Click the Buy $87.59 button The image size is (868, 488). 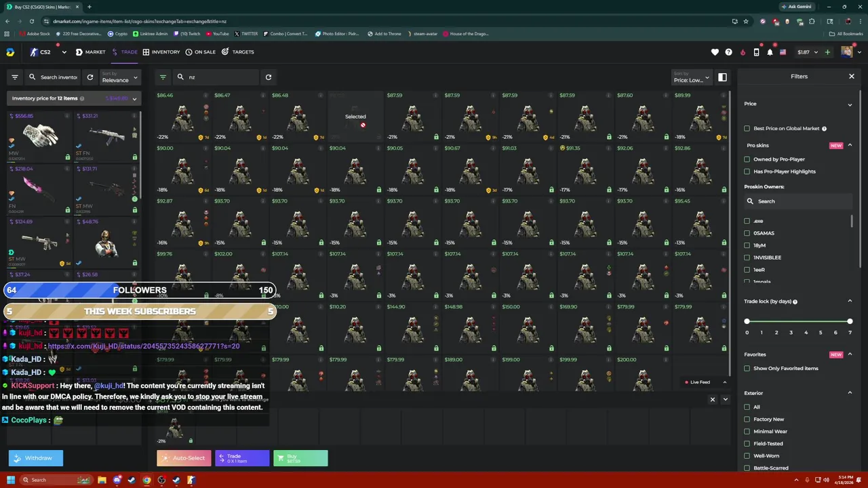coord(300,458)
